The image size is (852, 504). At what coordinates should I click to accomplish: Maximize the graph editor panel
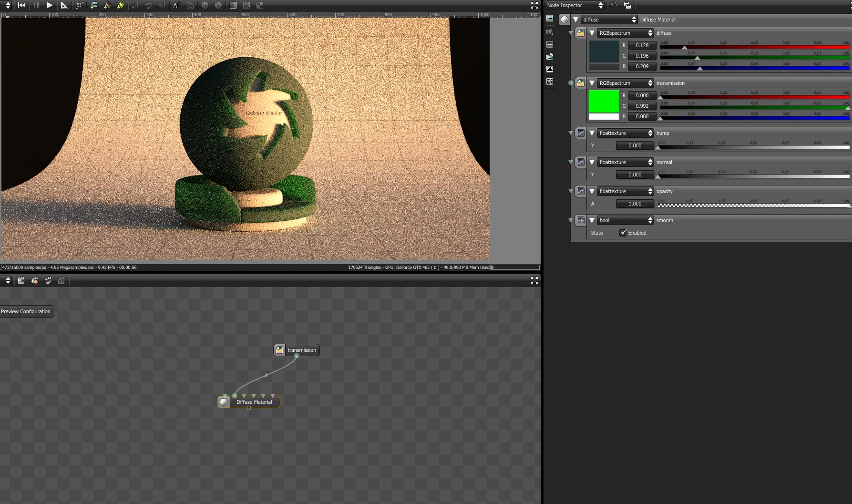pos(534,280)
